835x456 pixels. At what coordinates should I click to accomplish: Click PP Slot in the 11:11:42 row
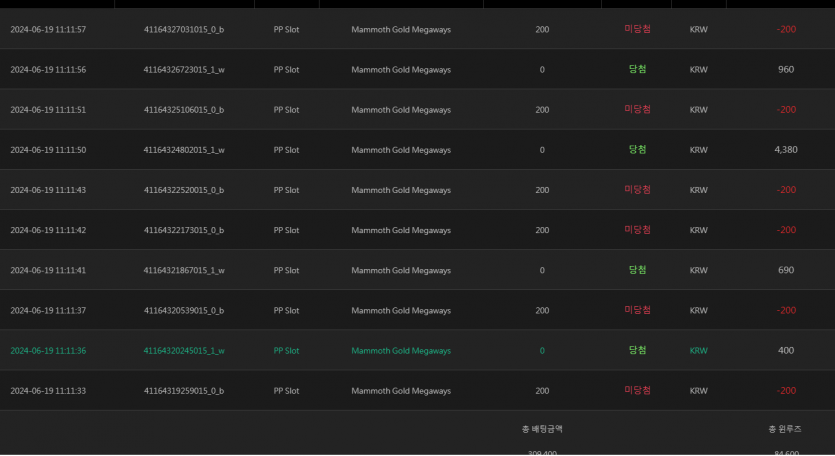point(286,230)
